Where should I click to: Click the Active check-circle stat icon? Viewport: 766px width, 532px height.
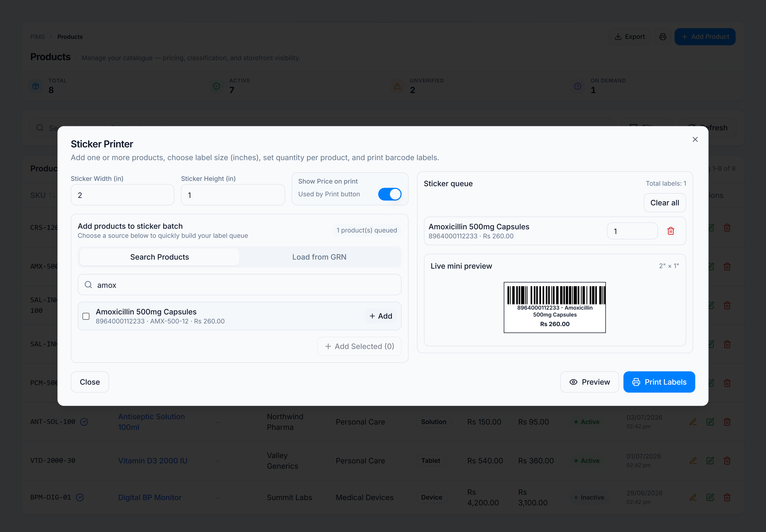click(216, 86)
